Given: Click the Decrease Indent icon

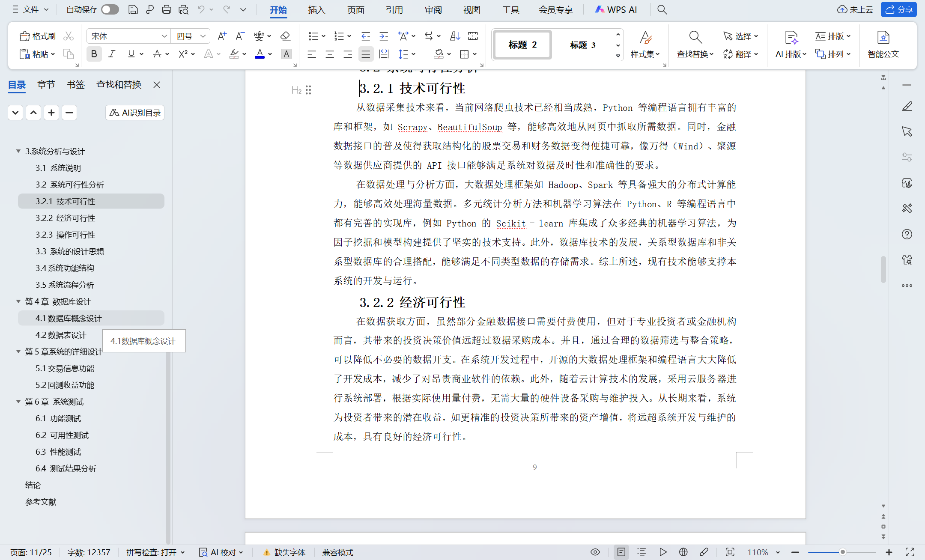Looking at the screenshot, I should pos(365,36).
